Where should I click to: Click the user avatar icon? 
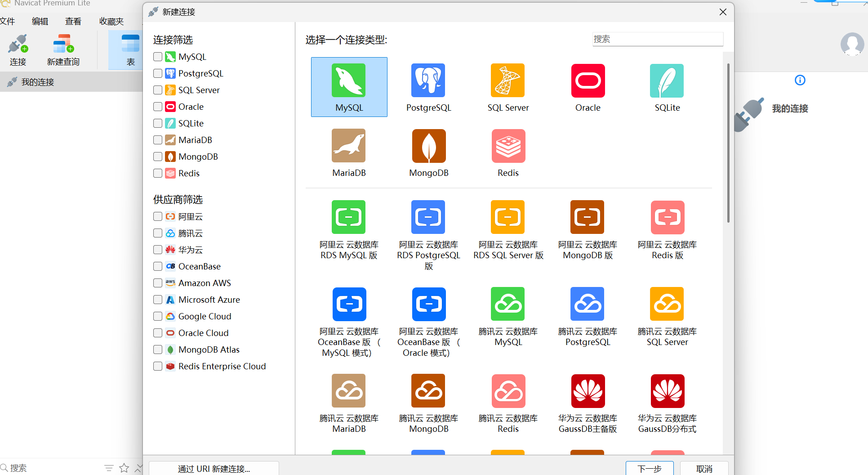[852, 45]
